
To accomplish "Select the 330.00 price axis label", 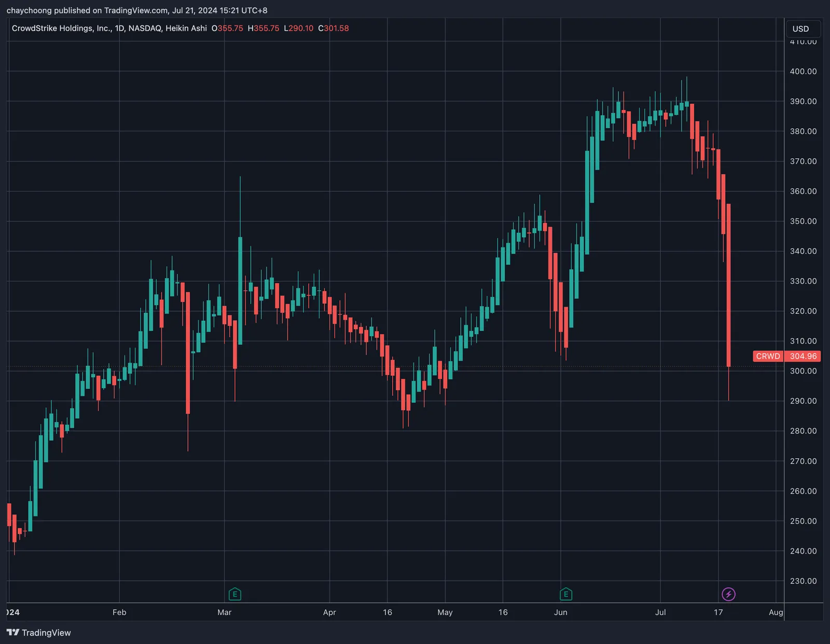I will [x=803, y=281].
